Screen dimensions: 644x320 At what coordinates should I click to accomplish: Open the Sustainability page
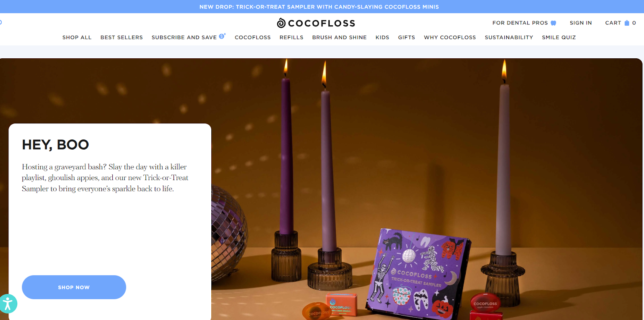509,37
